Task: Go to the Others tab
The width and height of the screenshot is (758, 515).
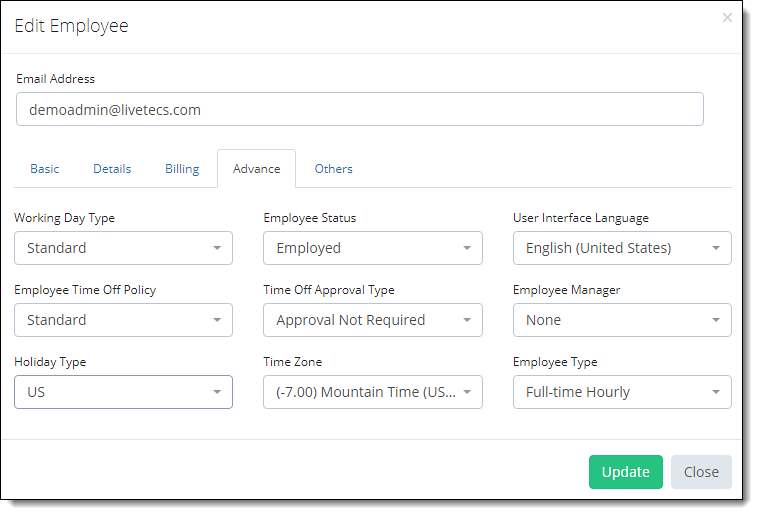Action: click(x=334, y=169)
